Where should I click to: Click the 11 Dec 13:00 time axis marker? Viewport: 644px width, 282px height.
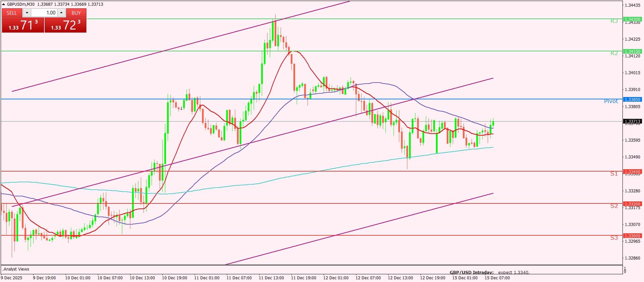click(271, 278)
